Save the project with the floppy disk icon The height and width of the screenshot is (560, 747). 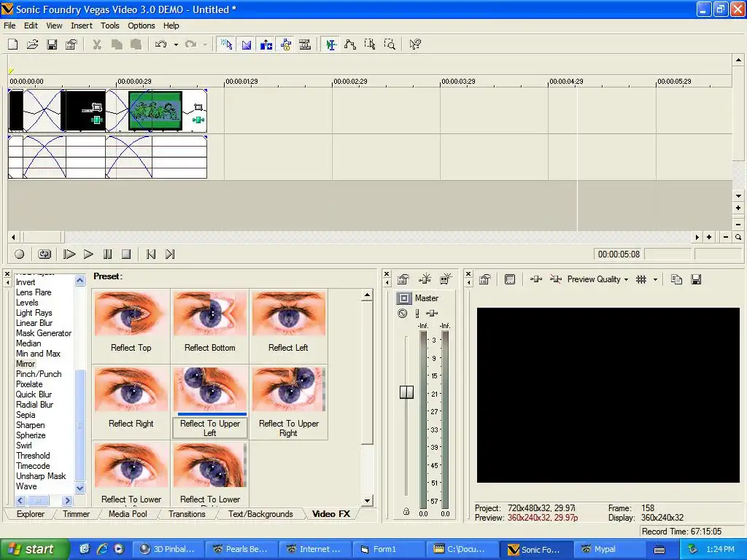(52, 44)
